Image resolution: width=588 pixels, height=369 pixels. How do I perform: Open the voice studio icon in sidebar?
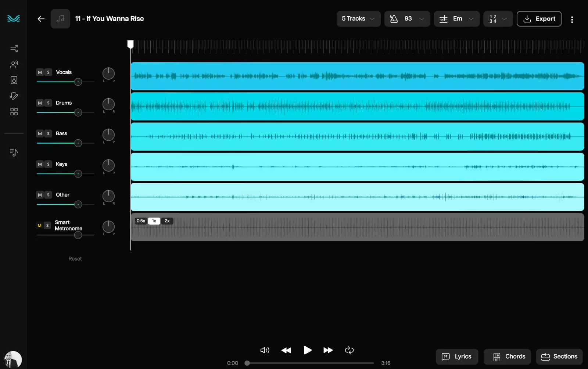coord(14,65)
